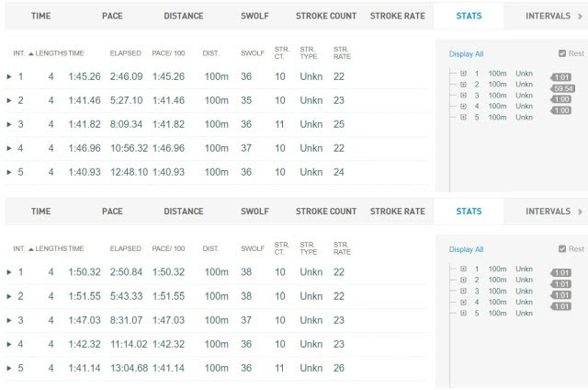Select elapsed time 5:27.10
Image resolution: width=588 pixels, height=390 pixels.
click(127, 100)
